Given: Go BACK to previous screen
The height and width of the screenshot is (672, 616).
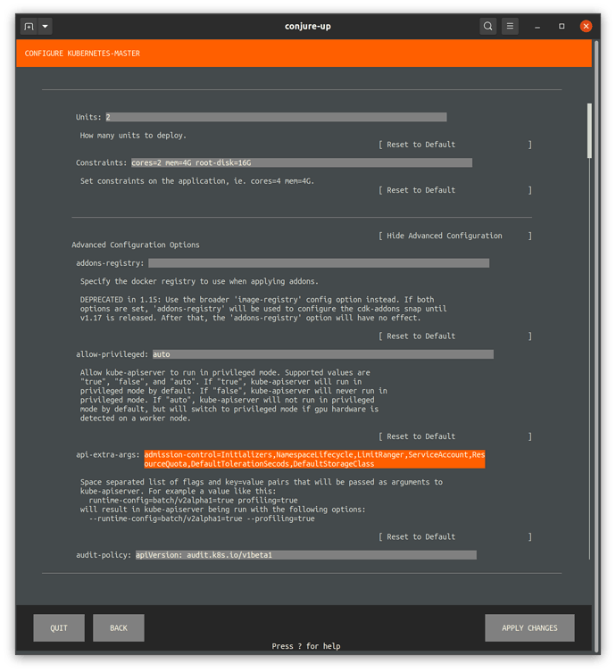Looking at the screenshot, I should pos(119,628).
